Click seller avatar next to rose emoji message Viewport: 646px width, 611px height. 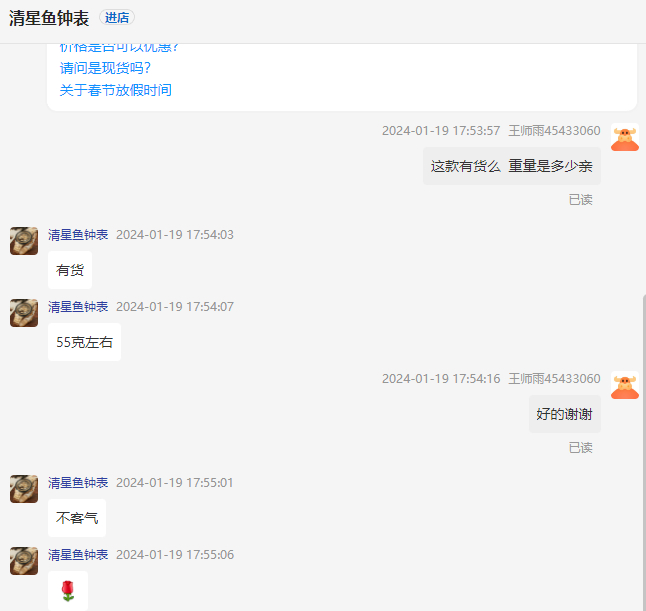click(24, 561)
